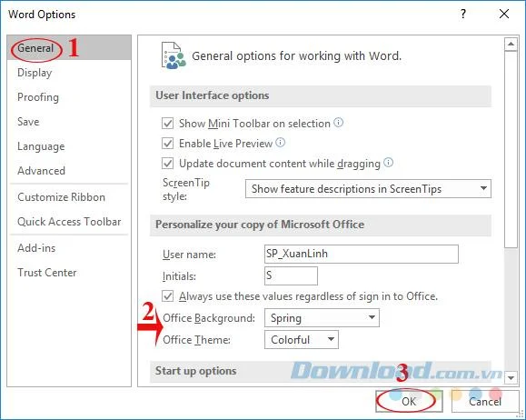Click info icon beside Update document content
The image size is (526, 420).
click(x=388, y=163)
